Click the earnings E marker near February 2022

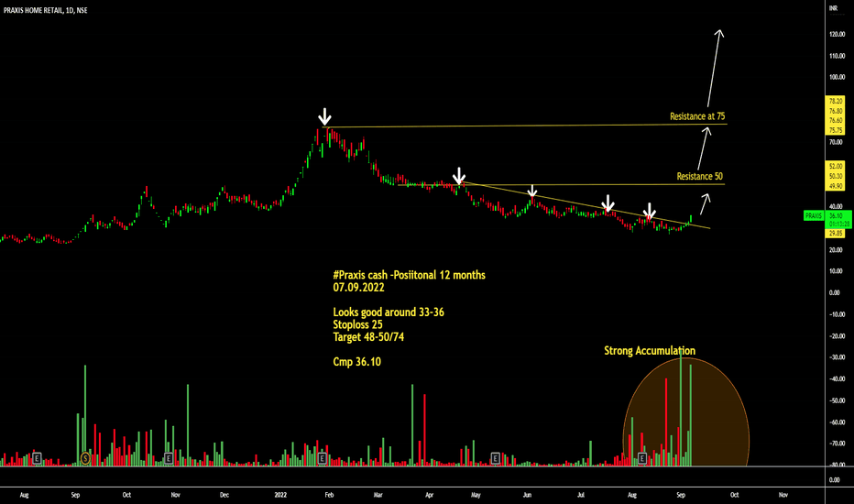pyautogui.click(x=322, y=459)
